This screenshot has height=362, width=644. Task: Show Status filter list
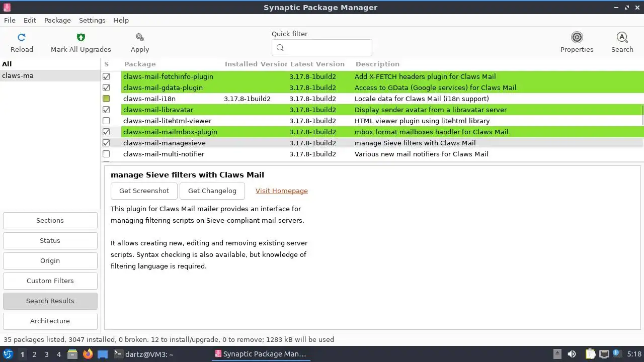50,240
